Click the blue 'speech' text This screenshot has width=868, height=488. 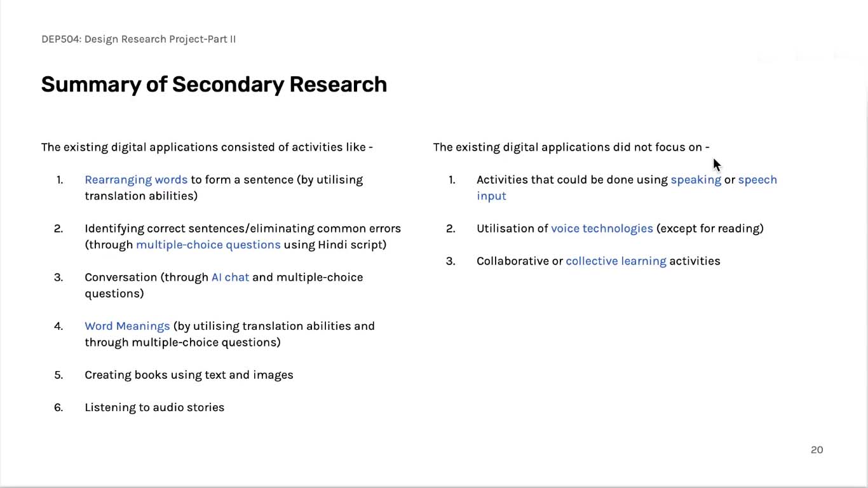pos(757,180)
